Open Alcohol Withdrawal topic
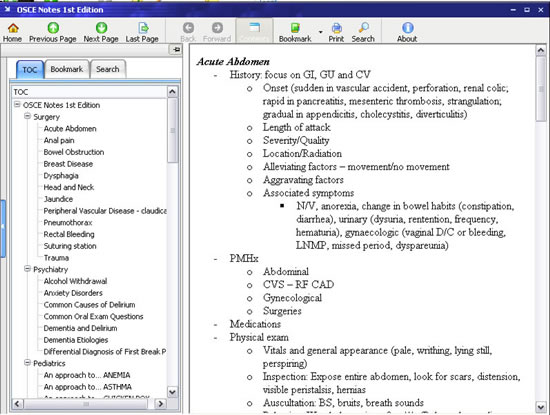This screenshot has width=550, height=415. click(75, 281)
